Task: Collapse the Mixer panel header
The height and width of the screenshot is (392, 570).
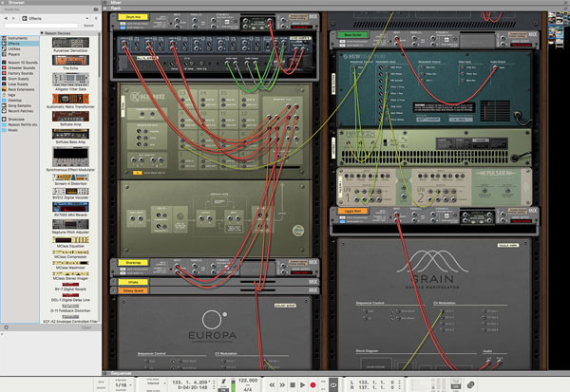Action: (x=336, y=3)
